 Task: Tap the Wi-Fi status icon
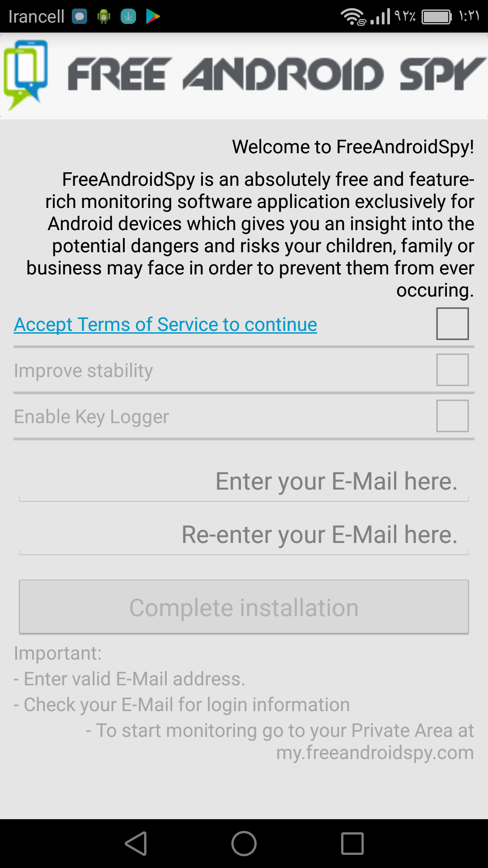point(353,17)
